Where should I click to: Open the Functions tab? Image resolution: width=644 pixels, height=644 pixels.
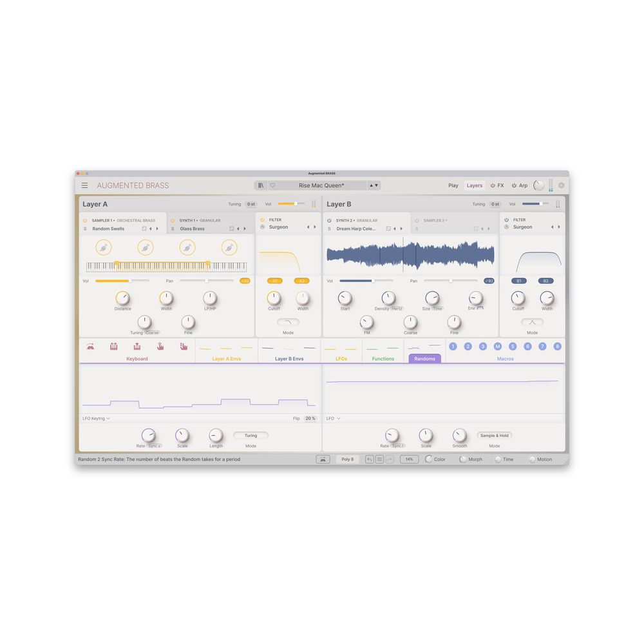coord(383,359)
